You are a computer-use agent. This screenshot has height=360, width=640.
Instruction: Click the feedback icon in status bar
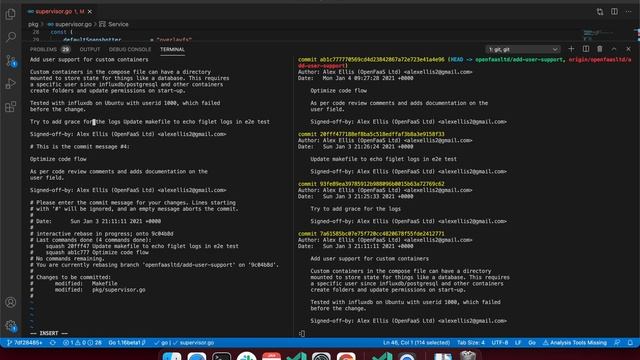[x=617, y=342]
